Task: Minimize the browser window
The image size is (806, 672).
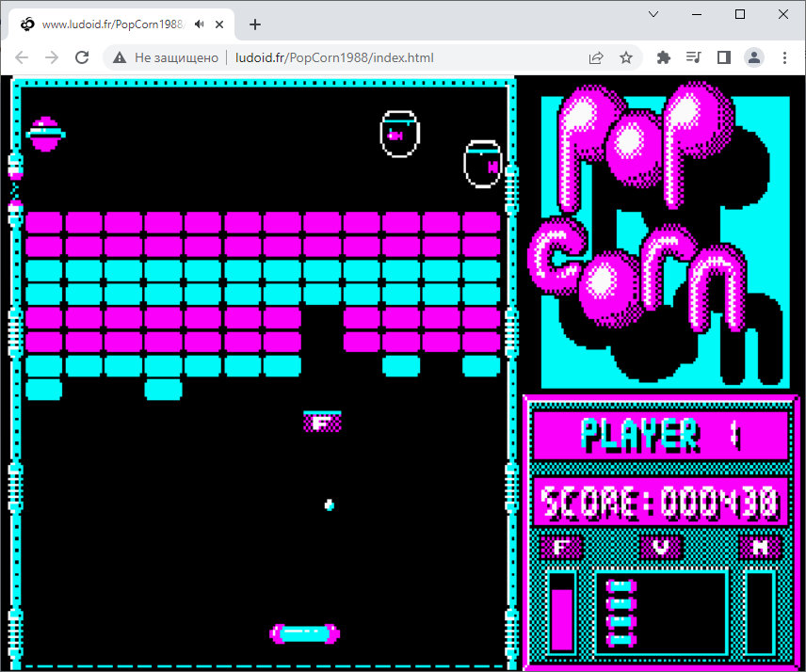Action: click(697, 14)
